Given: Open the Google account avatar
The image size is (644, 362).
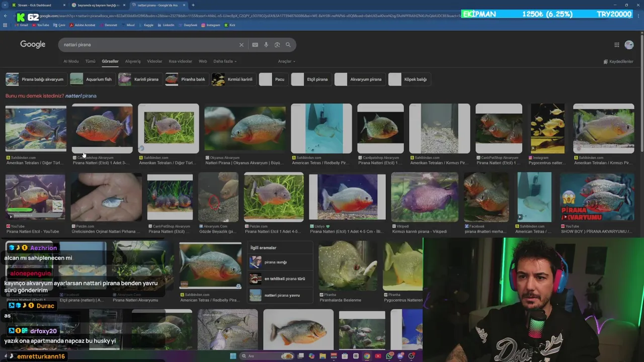Looking at the screenshot, I should [629, 45].
